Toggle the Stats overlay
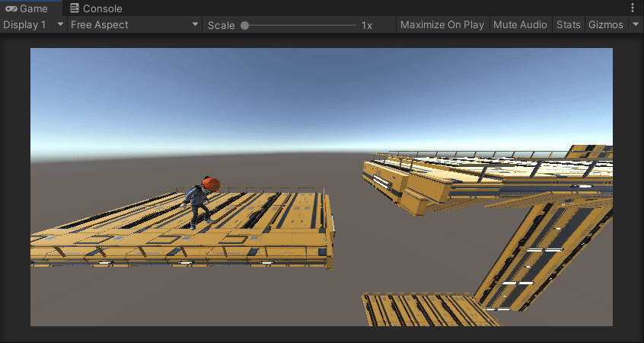This screenshot has width=644, height=343. click(x=569, y=24)
